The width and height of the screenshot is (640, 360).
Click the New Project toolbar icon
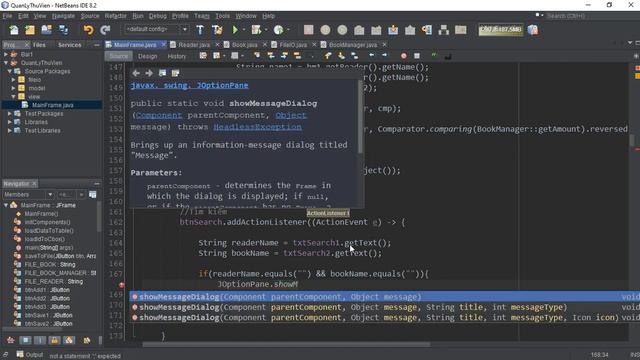[x=30, y=30]
